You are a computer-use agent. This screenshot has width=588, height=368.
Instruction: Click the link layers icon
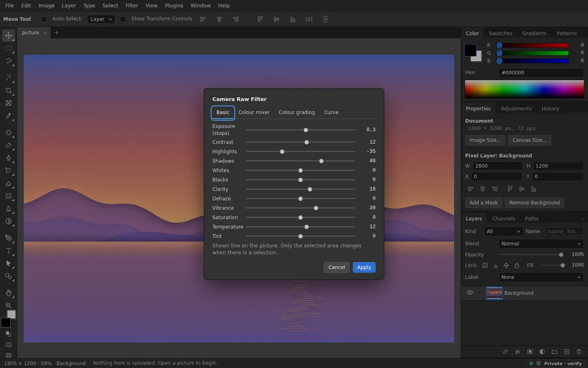coord(506,352)
